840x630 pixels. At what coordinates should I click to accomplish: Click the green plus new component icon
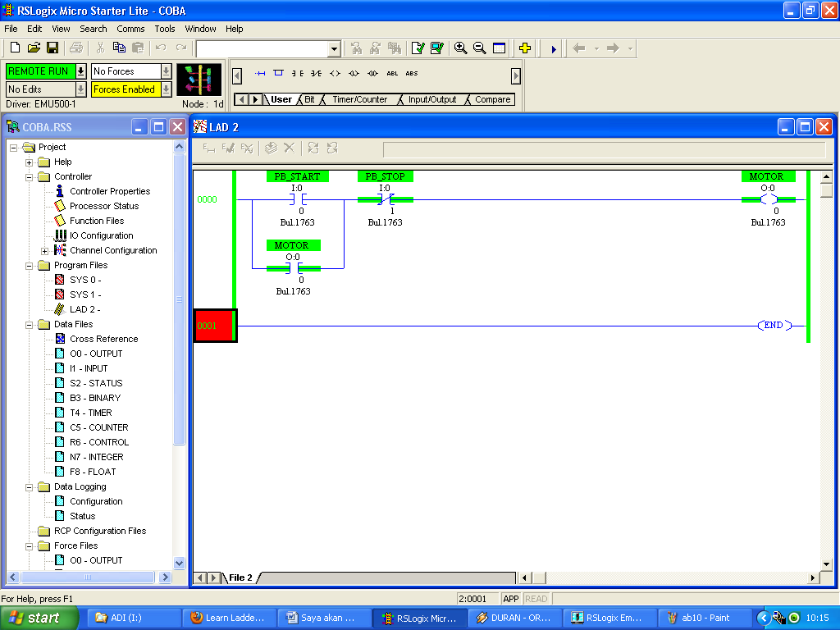[524, 48]
